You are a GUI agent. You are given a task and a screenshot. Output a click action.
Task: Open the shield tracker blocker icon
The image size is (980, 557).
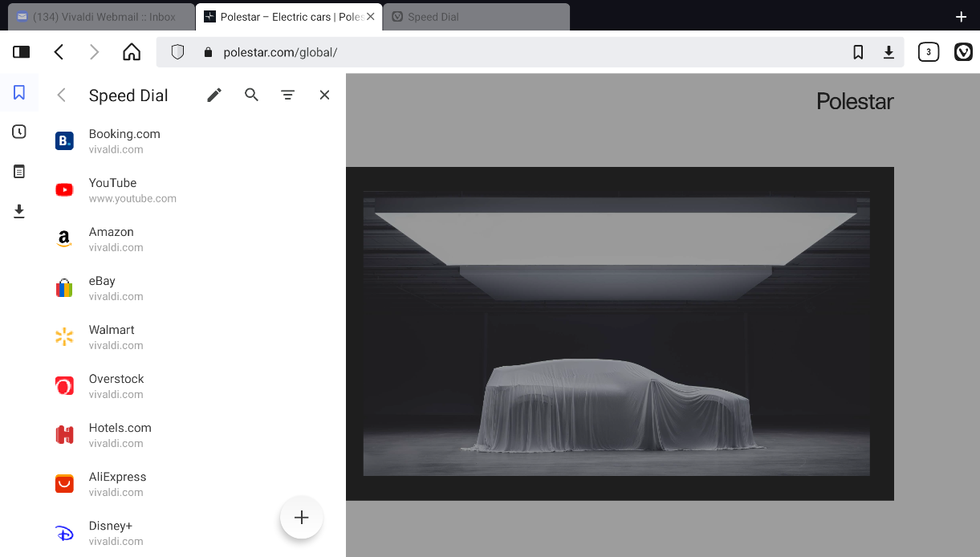click(178, 52)
